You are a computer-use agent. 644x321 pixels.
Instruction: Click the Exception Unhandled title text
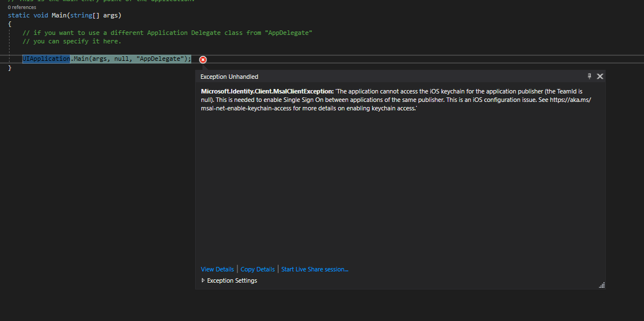coord(229,77)
